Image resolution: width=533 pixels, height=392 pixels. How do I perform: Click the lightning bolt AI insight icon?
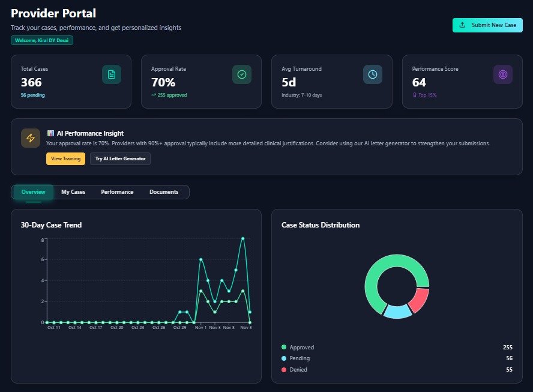tap(31, 138)
